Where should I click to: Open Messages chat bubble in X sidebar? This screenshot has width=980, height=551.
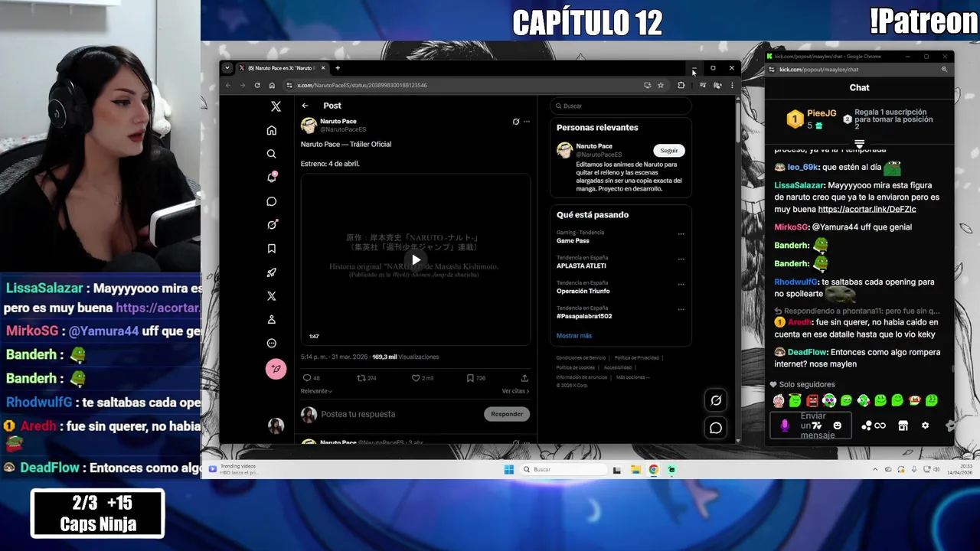pyautogui.click(x=271, y=201)
